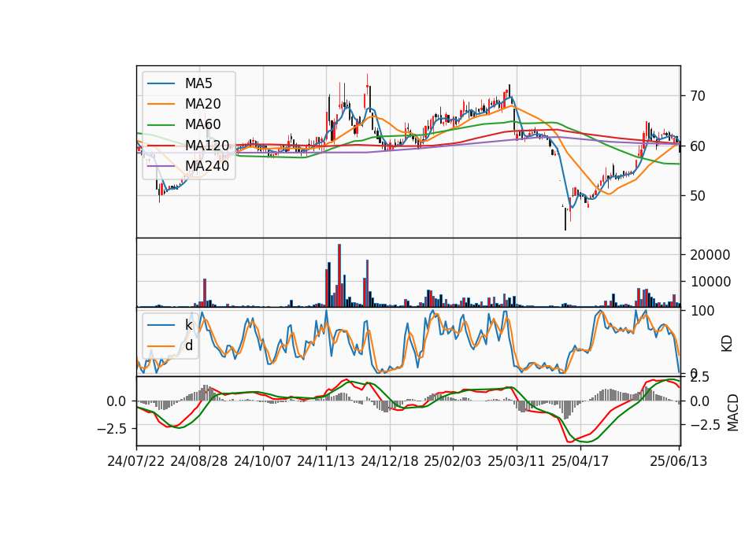Click the blue MA5 legend line sample
Screen dimensions: 756x543
coord(161,83)
